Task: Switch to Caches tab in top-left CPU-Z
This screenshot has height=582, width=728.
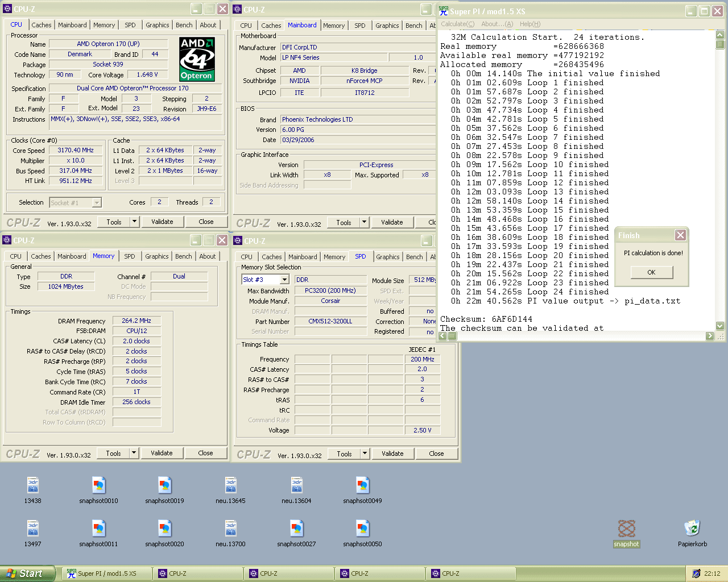Action: tap(42, 25)
